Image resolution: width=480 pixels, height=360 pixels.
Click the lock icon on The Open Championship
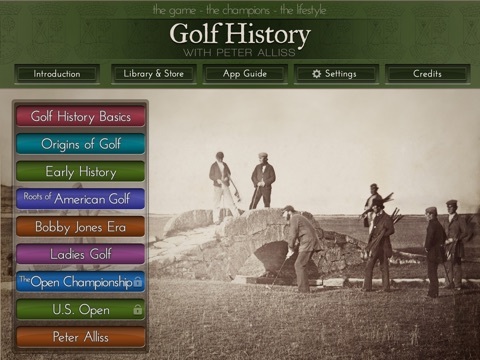pyautogui.click(x=138, y=282)
